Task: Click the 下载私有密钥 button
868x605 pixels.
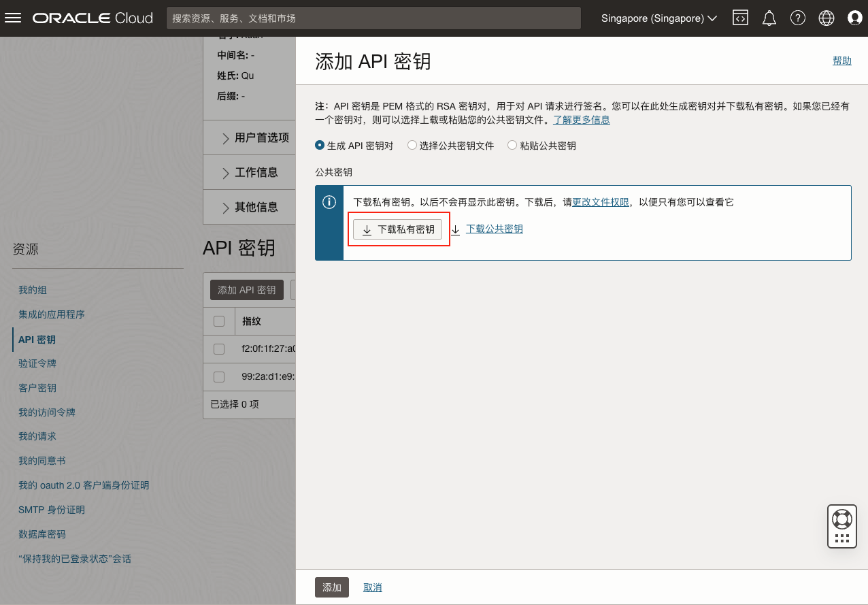Action: coord(398,230)
